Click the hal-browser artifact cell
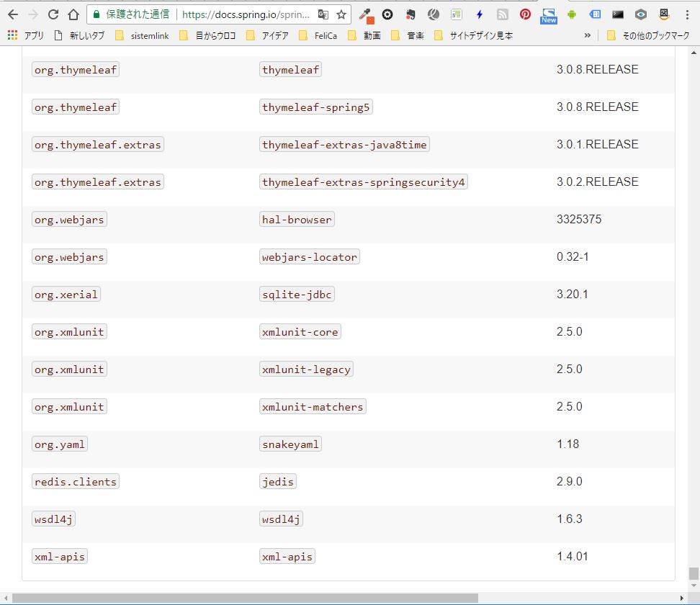 point(297,220)
